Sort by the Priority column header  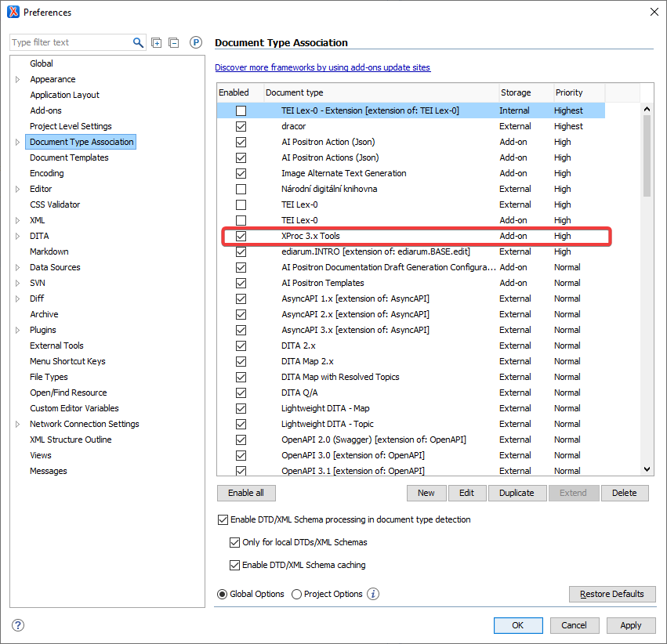pos(579,92)
